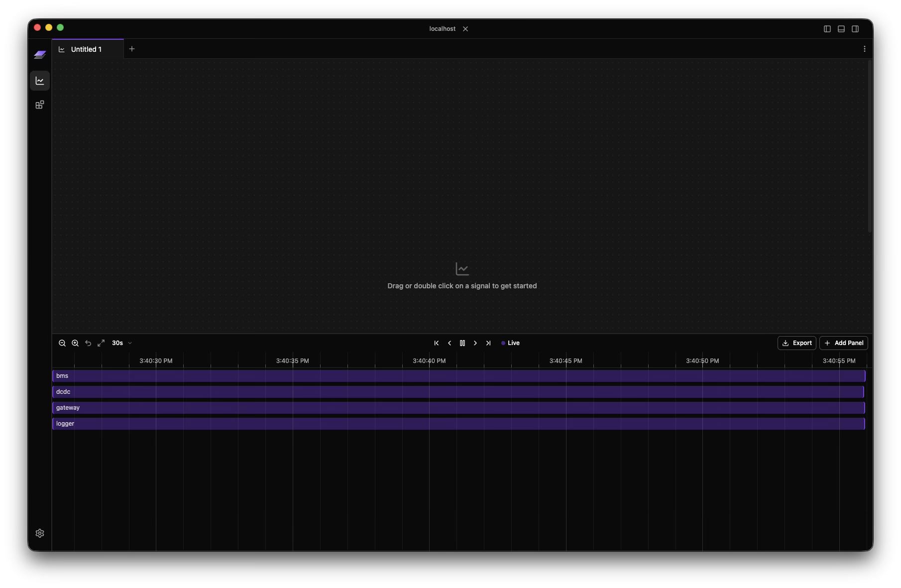Open the 30s time range dropdown
The image size is (901, 588).
pos(122,343)
